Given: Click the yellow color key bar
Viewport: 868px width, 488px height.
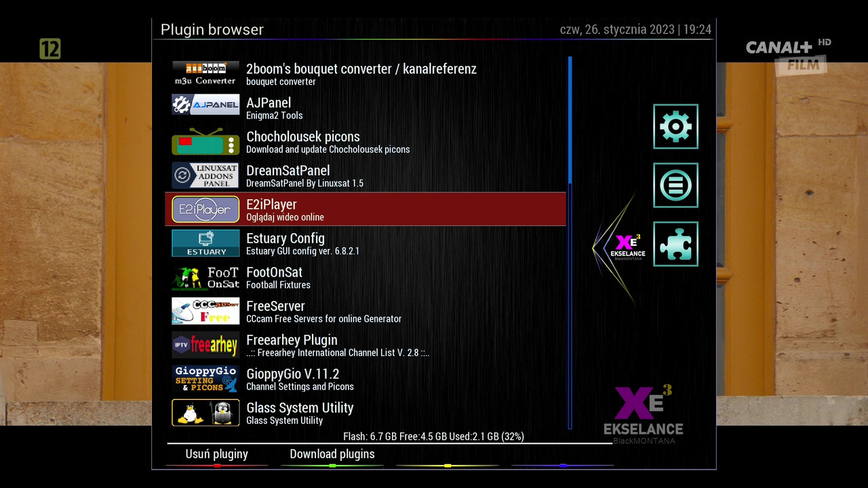Looking at the screenshot, I should [448, 465].
